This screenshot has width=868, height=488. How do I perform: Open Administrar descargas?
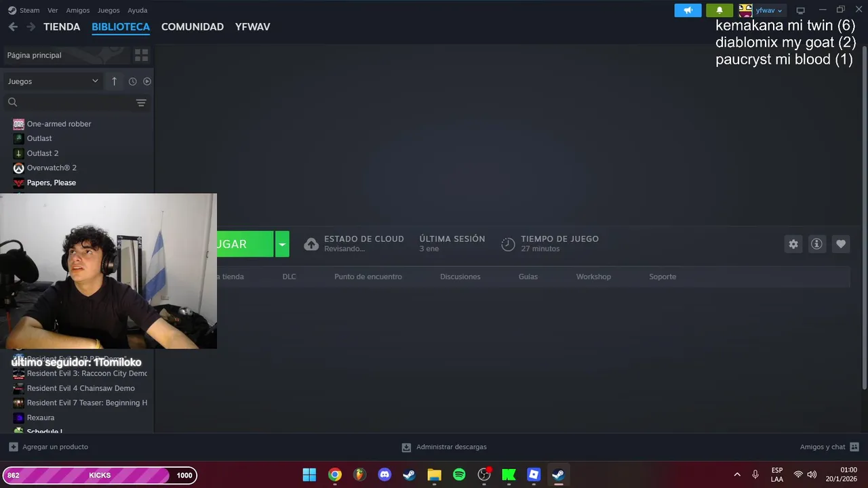coord(444,447)
